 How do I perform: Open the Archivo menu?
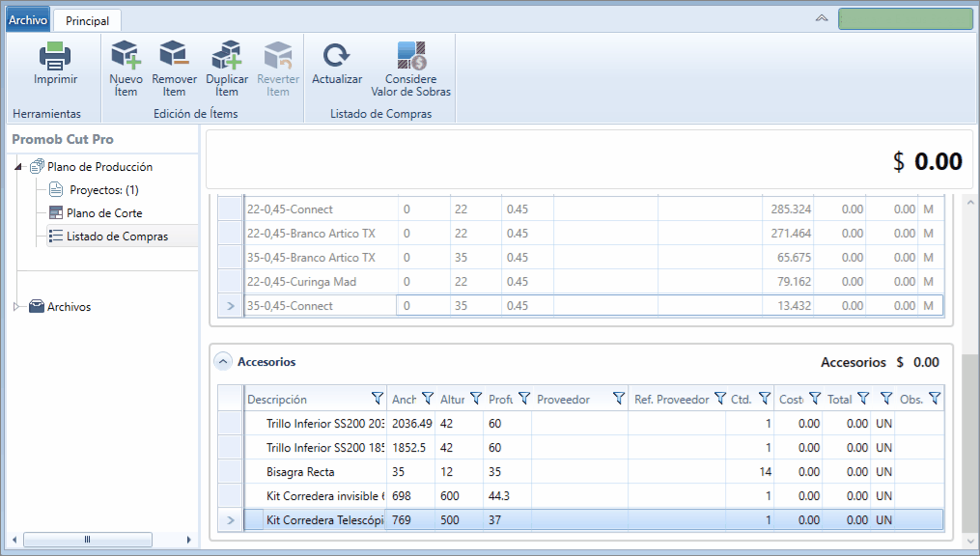(x=27, y=20)
